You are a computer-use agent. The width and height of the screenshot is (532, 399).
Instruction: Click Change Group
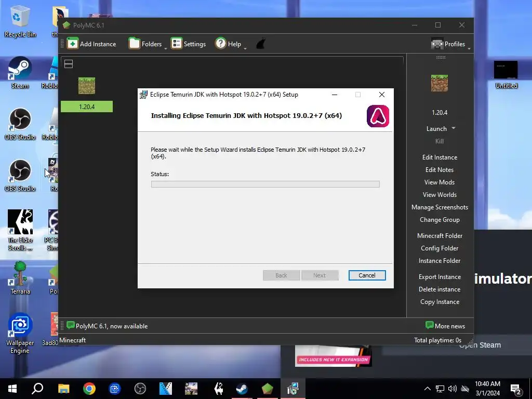(x=440, y=220)
